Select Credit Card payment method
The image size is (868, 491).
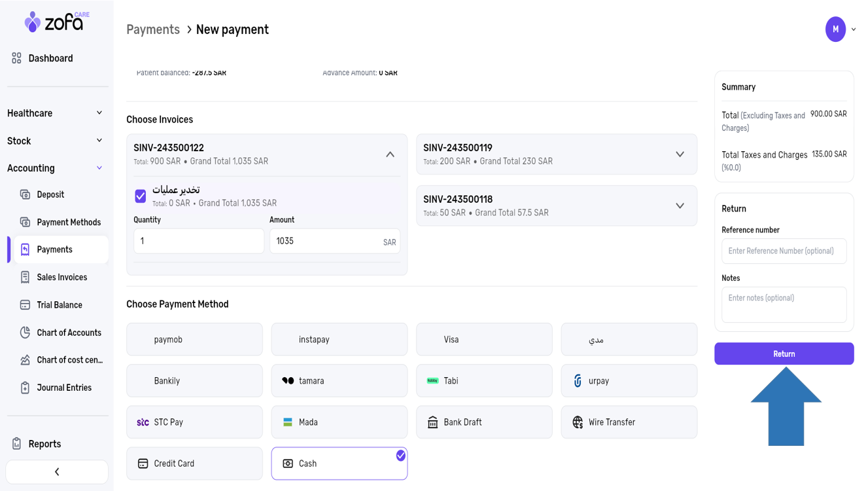click(x=194, y=464)
